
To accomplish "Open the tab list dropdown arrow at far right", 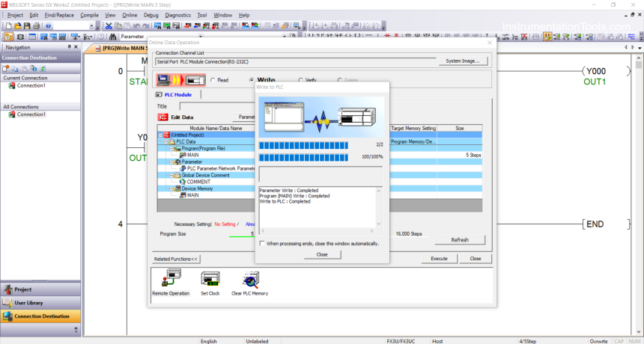I will click(x=640, y=48).
